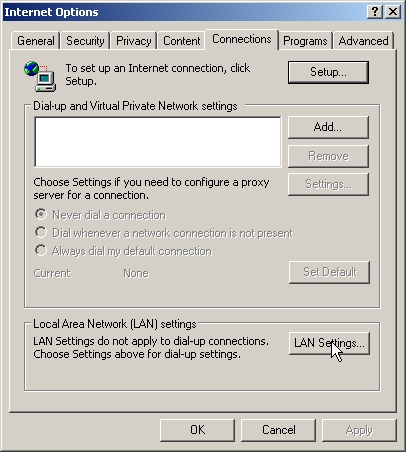Close the Internet Options dialog
Screen dimensions: 406x452
tap(393, 12)
